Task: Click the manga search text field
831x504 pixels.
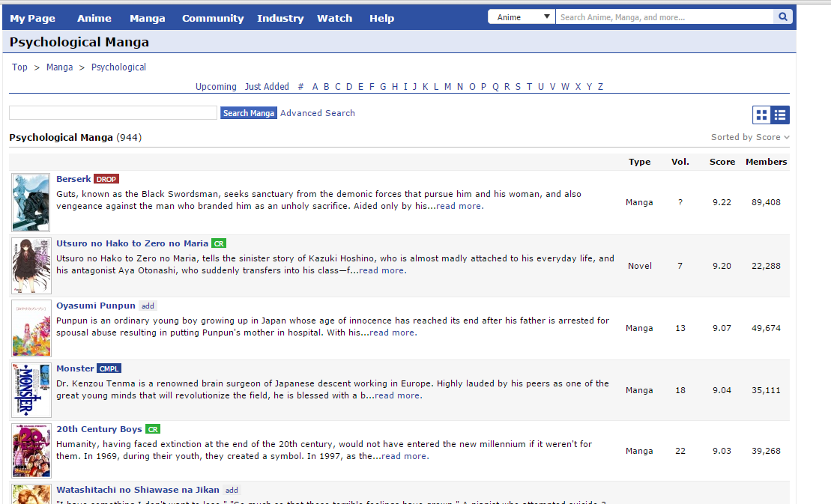Action: pyautogui.click(x=113, y=113)
